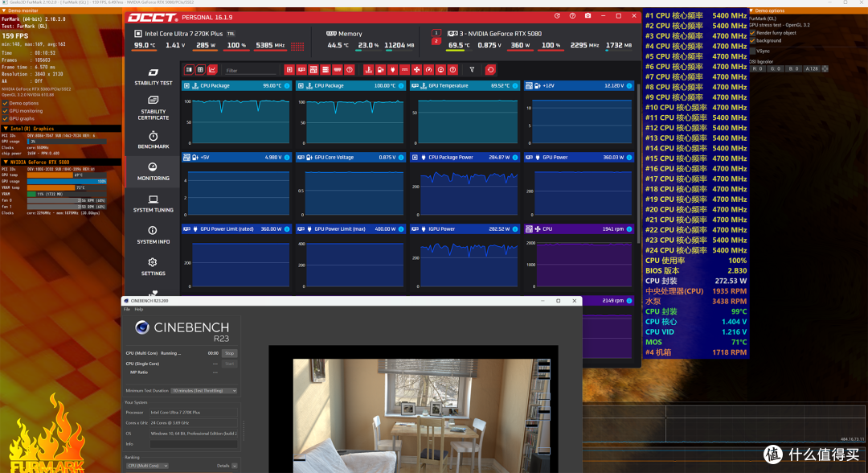Click info icon on CPU Package 99.00 °C graph
The height and width of the screenshot is (473, 868).
287,86
